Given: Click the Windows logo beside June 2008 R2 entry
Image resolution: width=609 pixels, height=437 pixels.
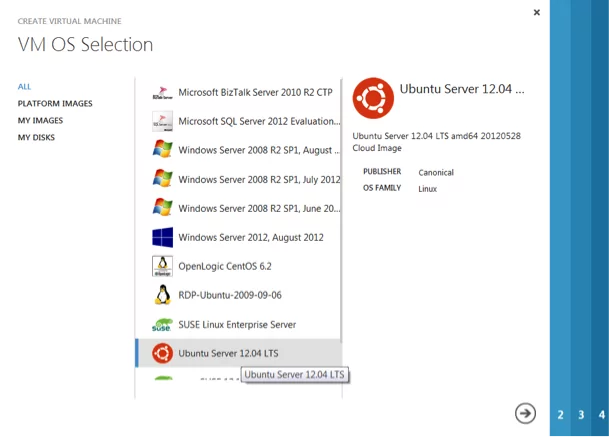Looking at the screenshot, I should coord(162,207).
